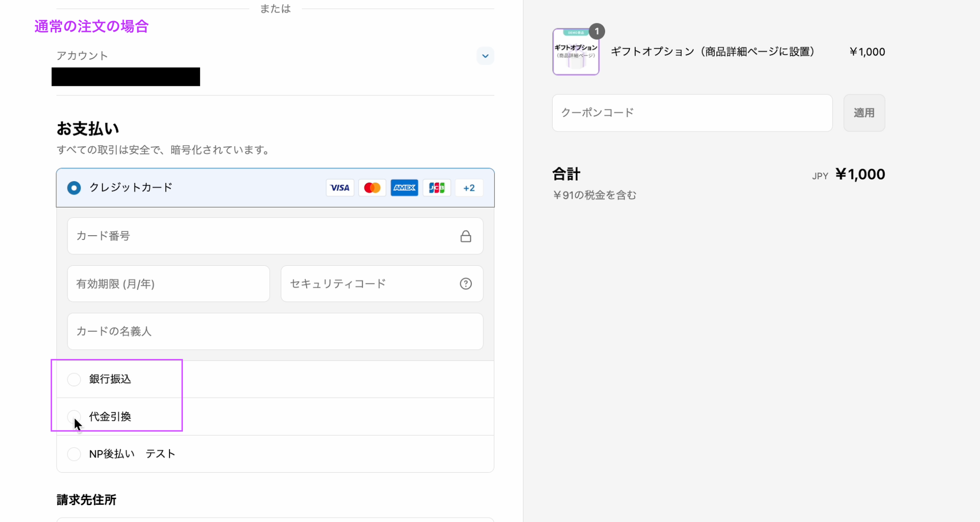Screen dimensions: 980x522
Task: Click the カードの名義人 field
Action: [x=275, y=331]
